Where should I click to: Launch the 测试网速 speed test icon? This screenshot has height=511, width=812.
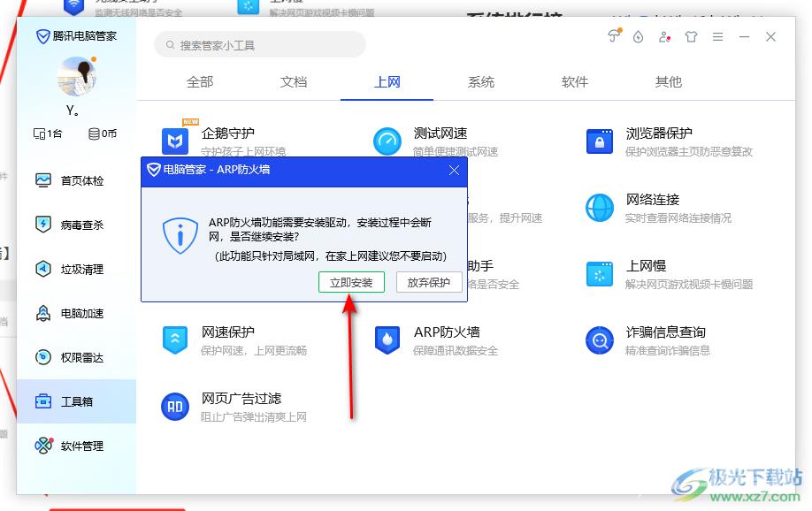[x=387, y=141]
